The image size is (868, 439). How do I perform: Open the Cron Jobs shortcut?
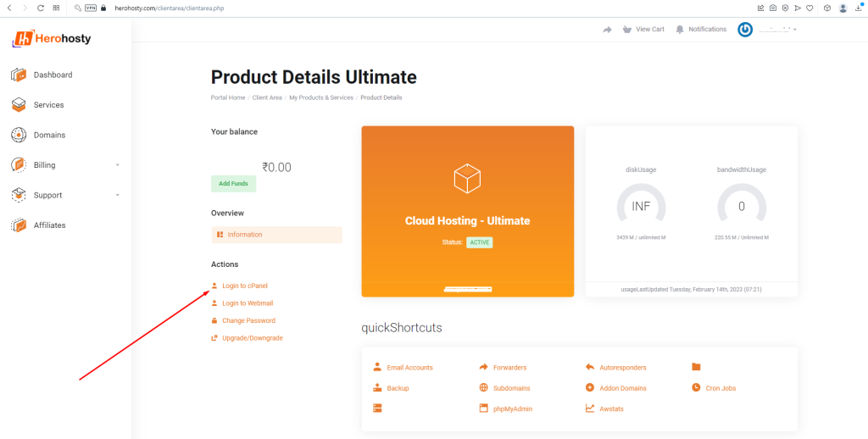click(720, 388)
